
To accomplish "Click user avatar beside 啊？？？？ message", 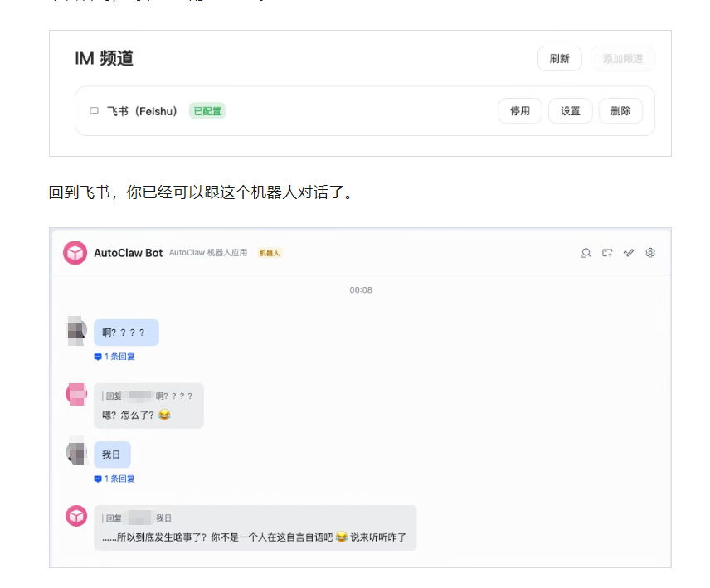I will (76, 330).
